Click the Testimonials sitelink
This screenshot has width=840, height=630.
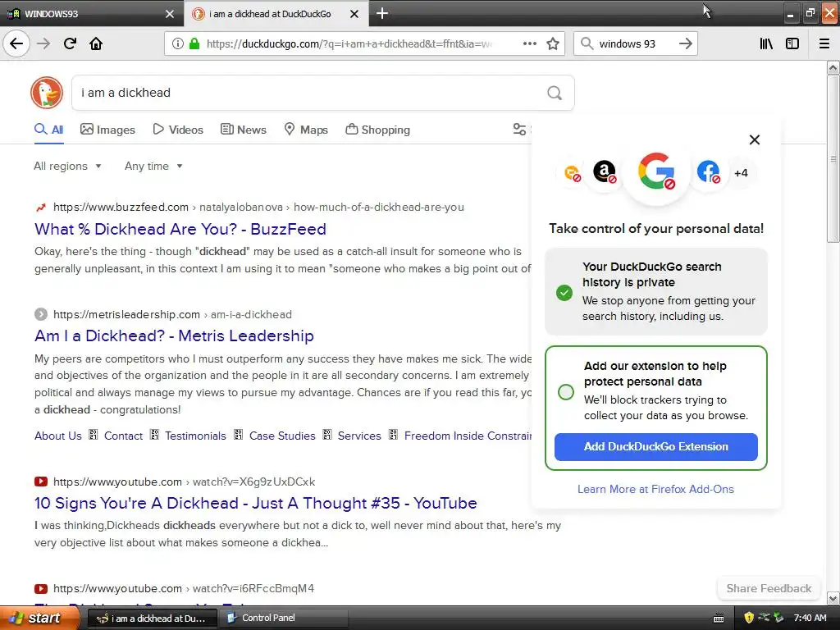tap(195, 436)
